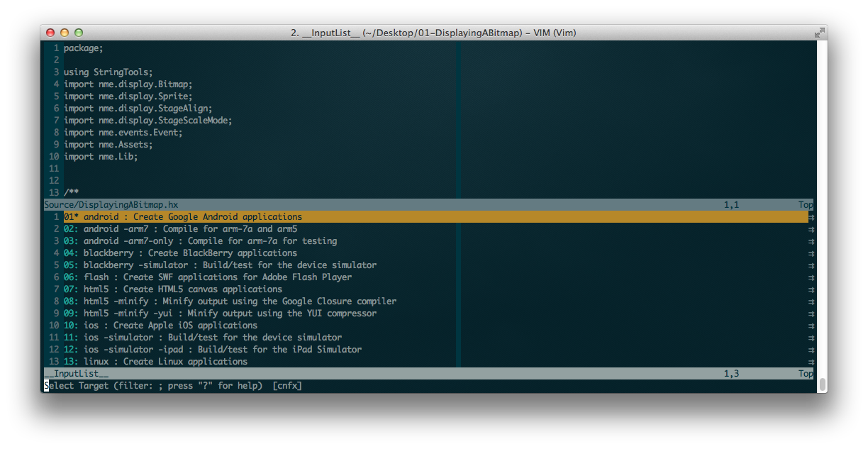Click 'import nme.display.Sprite;' line
The width and height of the screenshot is (868, 449).
pyautogui.click(x=128, y=96)
